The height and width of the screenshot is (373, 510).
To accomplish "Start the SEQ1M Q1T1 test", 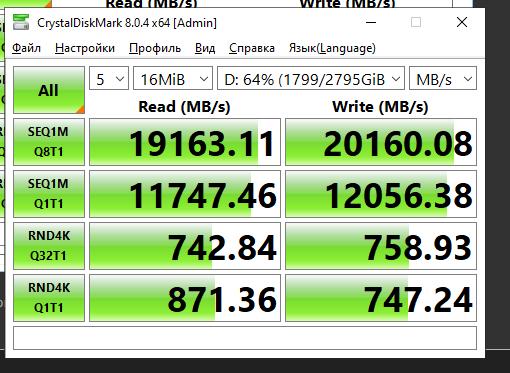I will tap(49, 194).
